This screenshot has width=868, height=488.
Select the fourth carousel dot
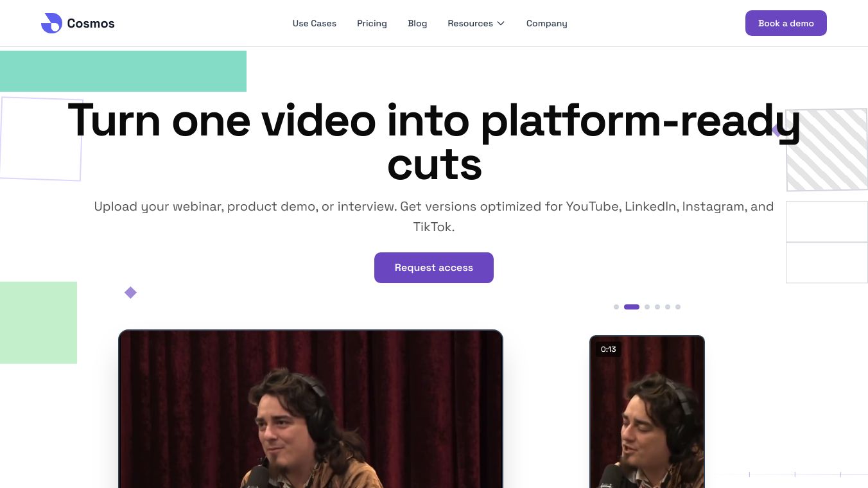click(x=657, y=307)
